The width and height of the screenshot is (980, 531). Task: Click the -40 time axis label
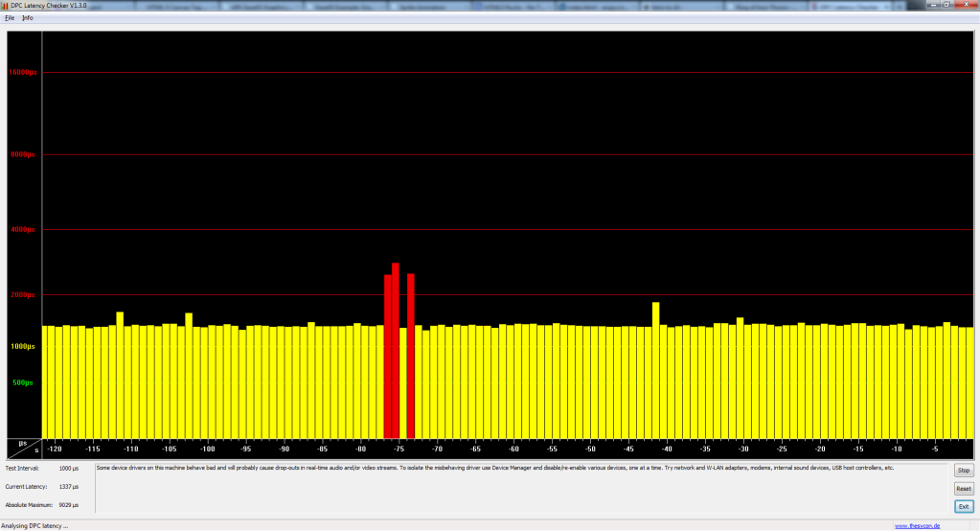667,450
